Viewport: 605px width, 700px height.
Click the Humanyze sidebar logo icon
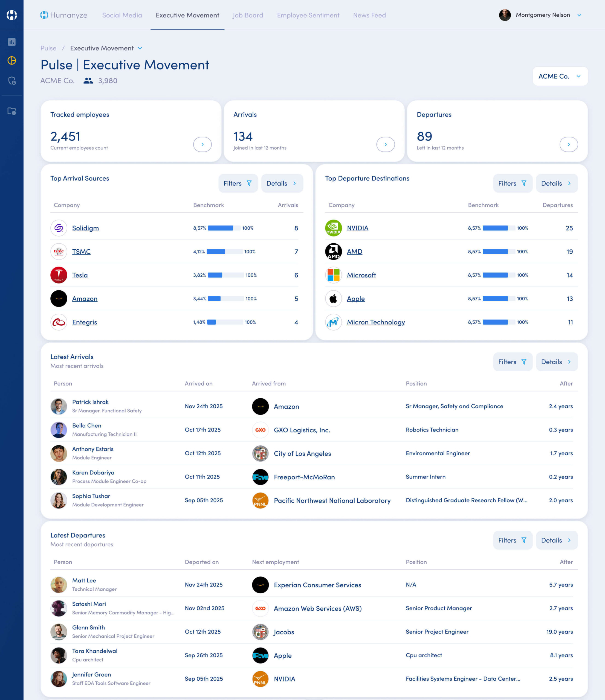[12, 15]
